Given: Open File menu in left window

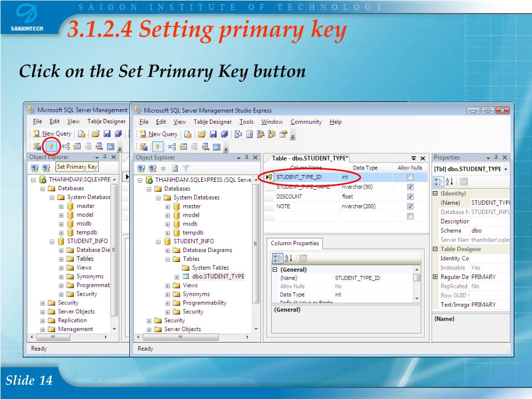Looking at the screenshot, I should click(37, 122).
